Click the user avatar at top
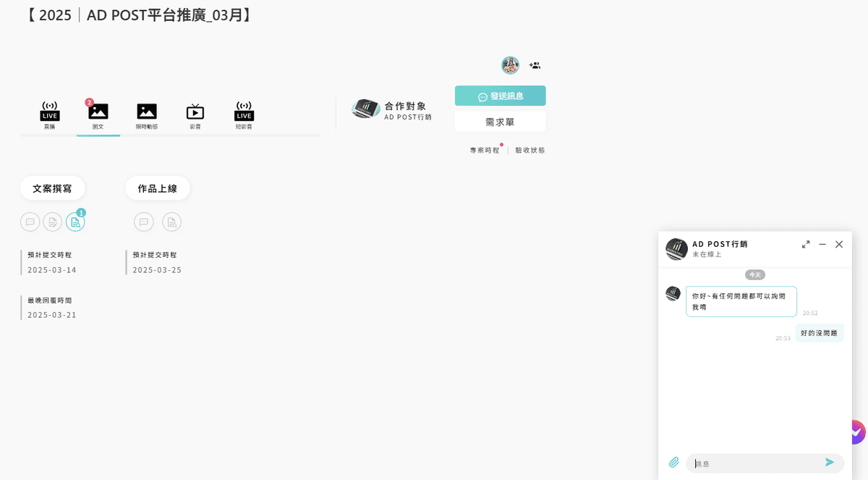This screenshot has width=868, height=480. point(510,65)
